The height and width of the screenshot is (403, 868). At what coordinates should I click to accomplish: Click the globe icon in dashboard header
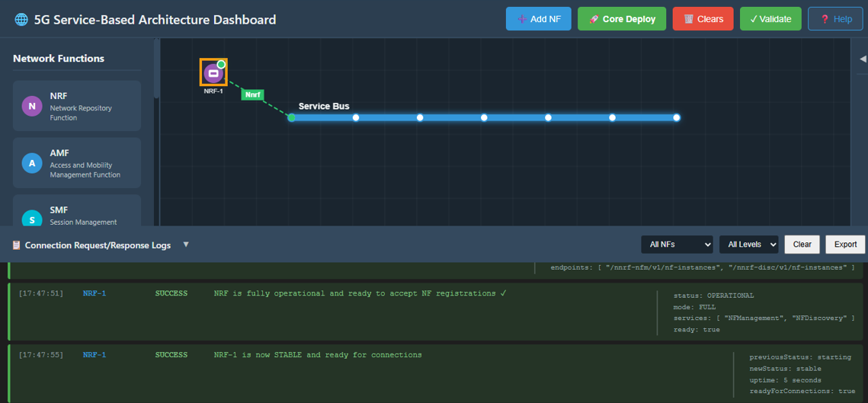(21, 20)
